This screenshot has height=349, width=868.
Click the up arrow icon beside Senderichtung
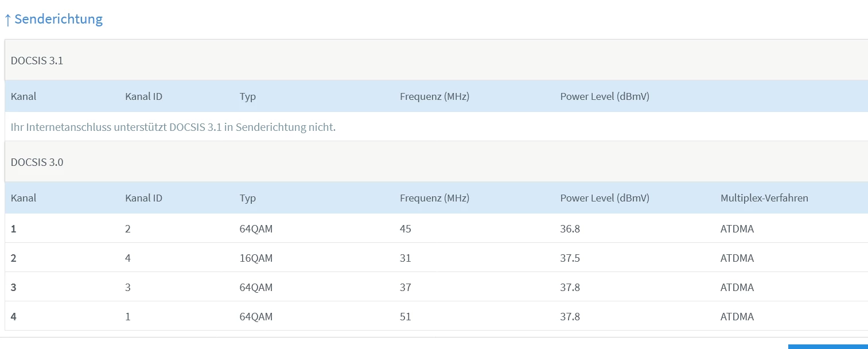[x=7, y=20]
